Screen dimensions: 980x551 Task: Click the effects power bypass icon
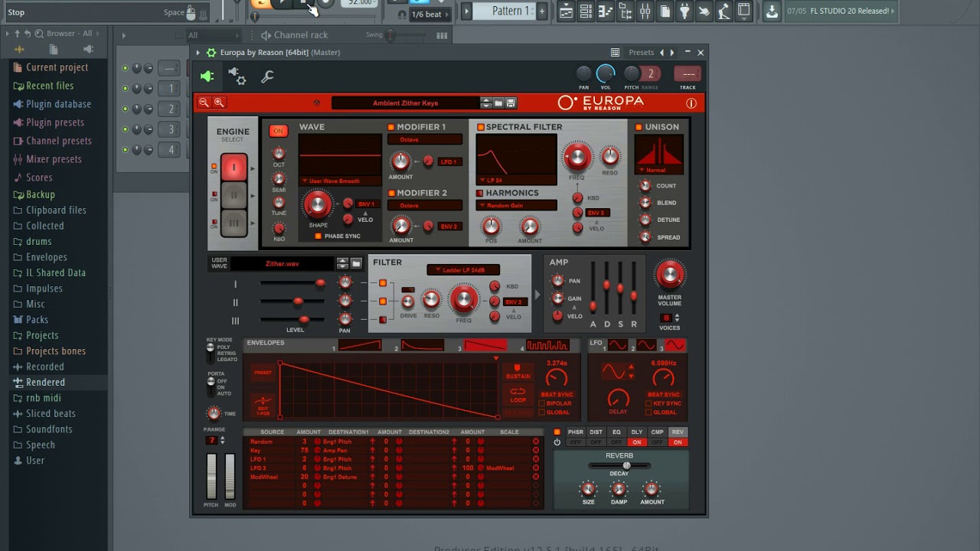point(557,442)
